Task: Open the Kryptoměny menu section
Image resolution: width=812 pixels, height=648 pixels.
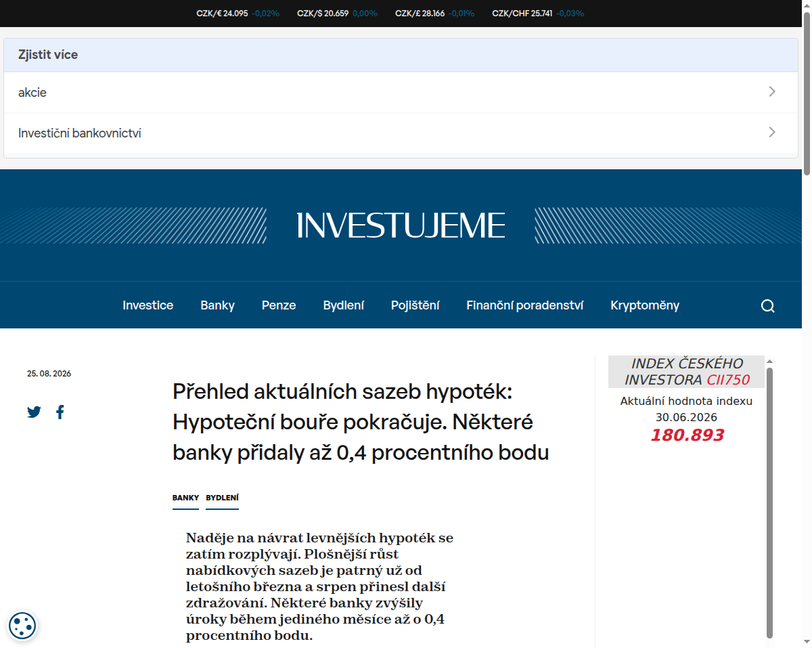Action: [x=645, y=305]
